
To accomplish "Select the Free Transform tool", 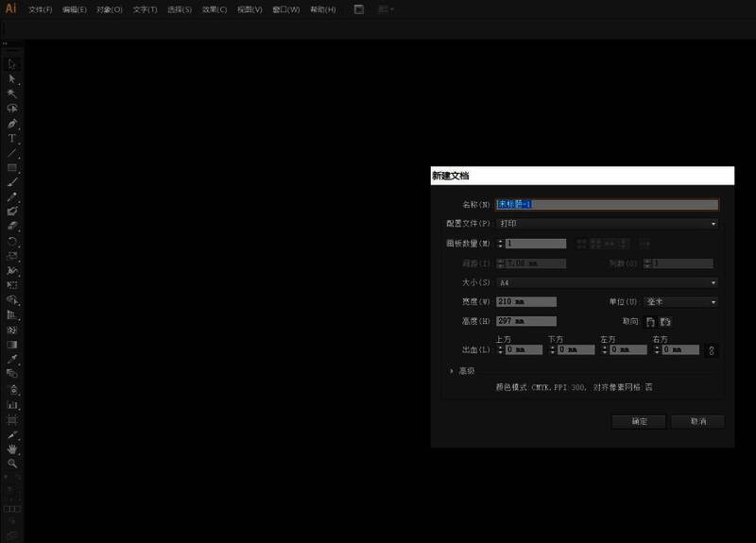I will pos(12,285).
